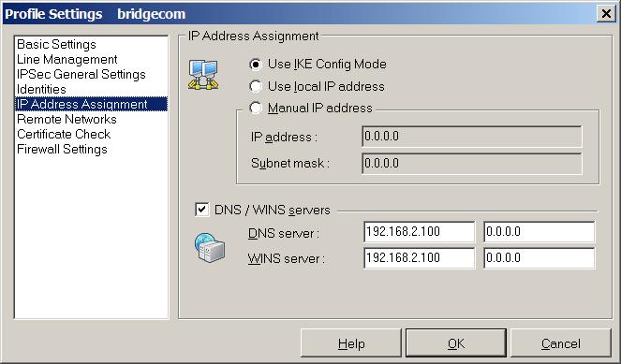Screen dimensions: 621x364
Task: Open Certificate Check section
Action: pyautogui.click(x=64, y=134)
